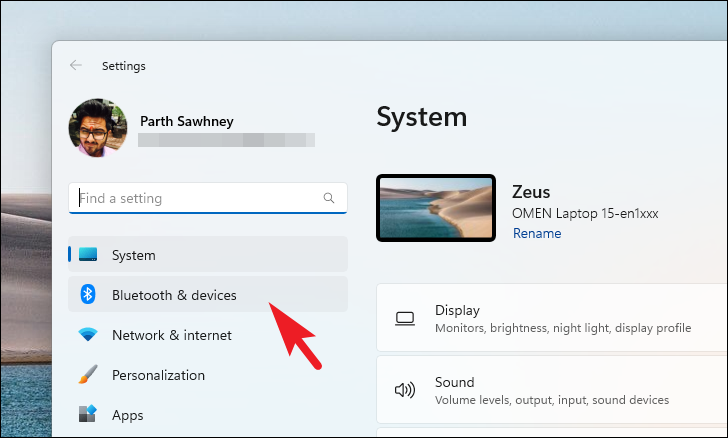Open Apps settings

pos(208,415)
